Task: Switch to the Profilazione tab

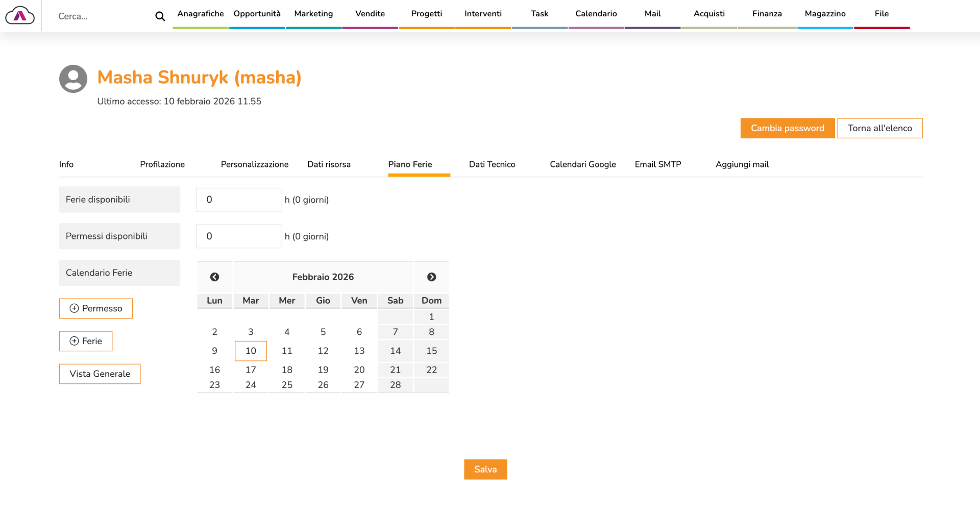Action: coord(162,164)
